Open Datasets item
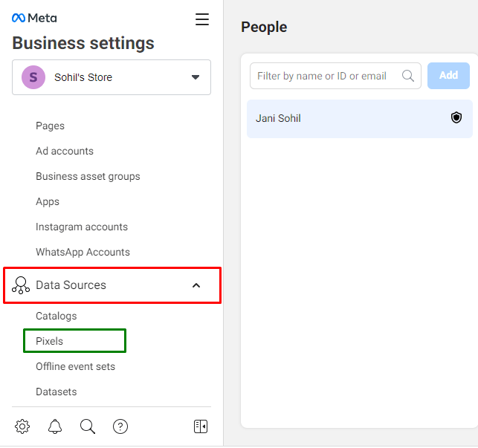The width and height of the screenshot is (478, 448). pos(56,392)
